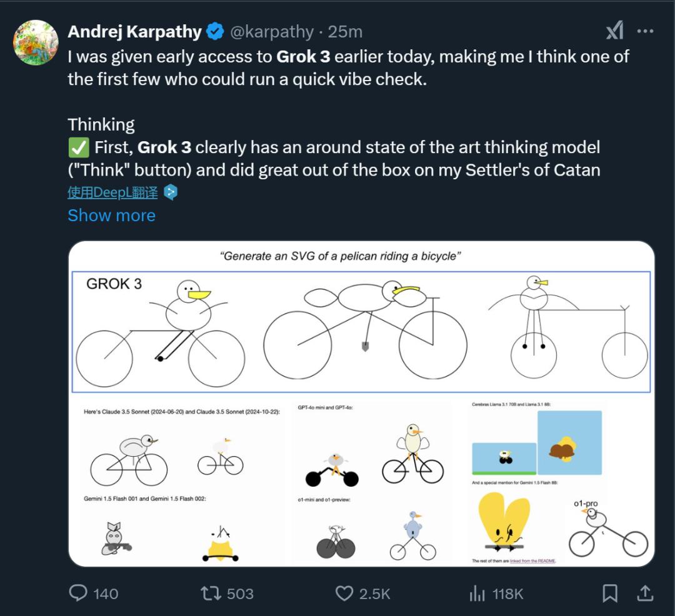Click the DeepL logo icon
The height and width of the screenshot is (616, 675).
tap(171, 192)
